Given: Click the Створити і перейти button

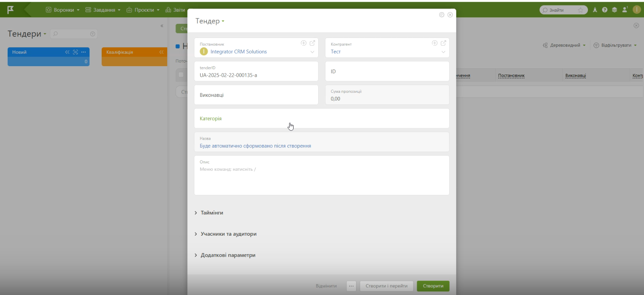Looking at the screenshot, I should 386,286.
